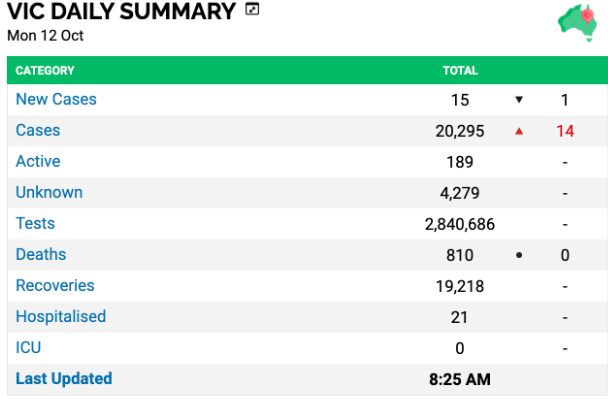This screenshot has height=399, width=608.
Task: Open the Deaths category link
Action: (x=41, y=254)
